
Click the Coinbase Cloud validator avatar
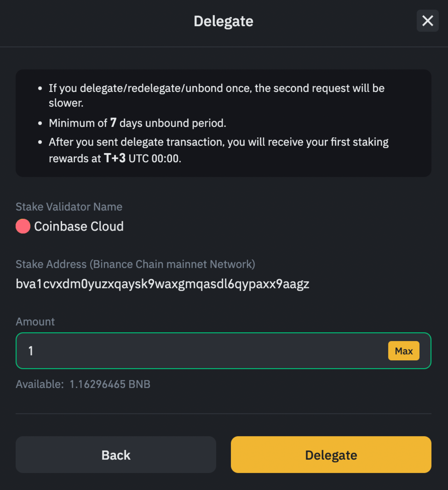point(23,226)
